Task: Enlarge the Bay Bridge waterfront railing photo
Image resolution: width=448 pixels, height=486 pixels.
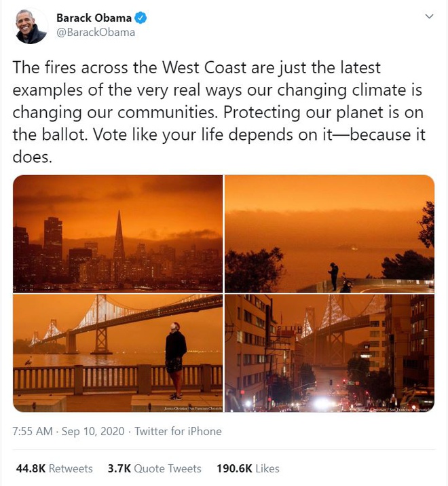Action: [117, 353]
